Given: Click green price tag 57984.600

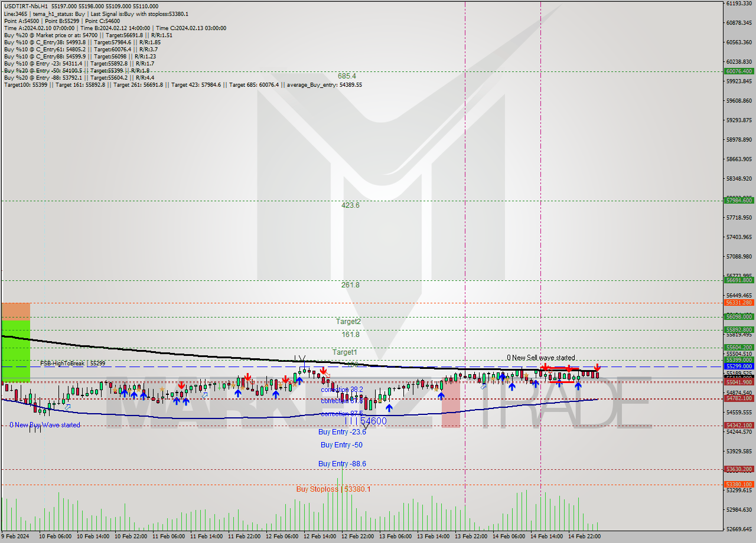Looking at the screenshot, I should (738, 201).
